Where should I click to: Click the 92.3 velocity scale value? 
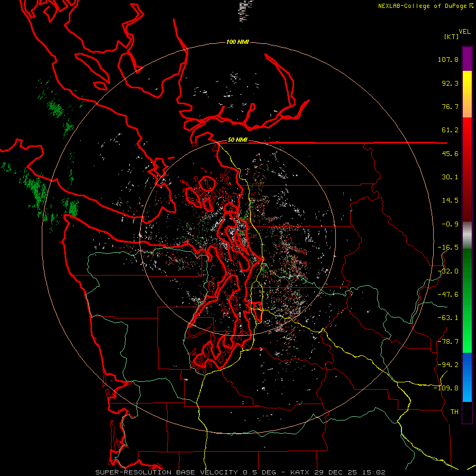450,83
